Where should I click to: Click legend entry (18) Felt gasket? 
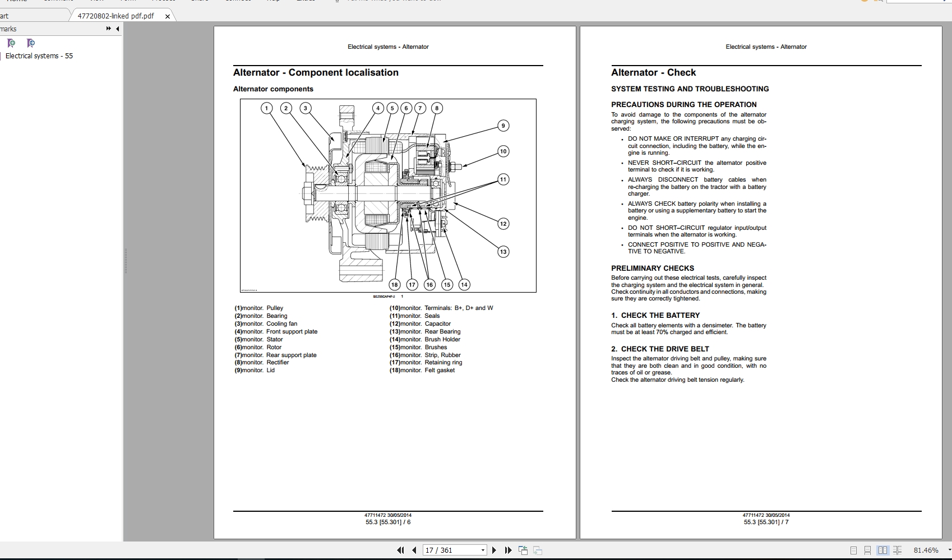pos(422,371)
